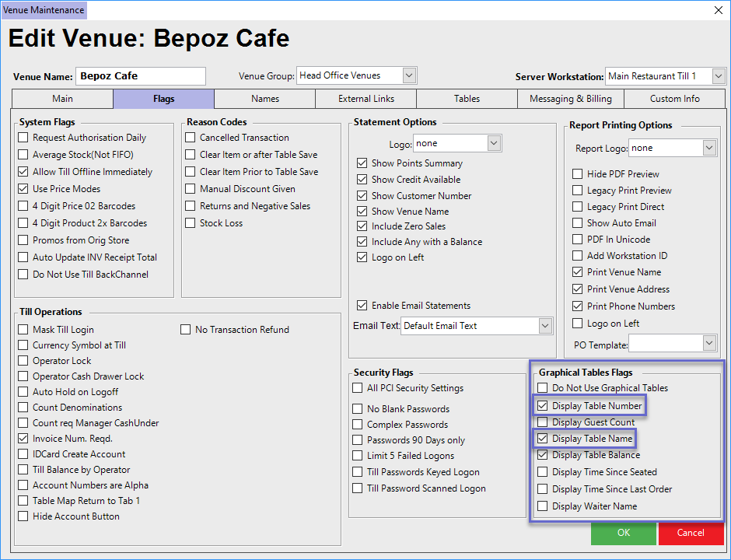Select the Flags tab
This screenshot has height=560, width=731.
point(163,99)
